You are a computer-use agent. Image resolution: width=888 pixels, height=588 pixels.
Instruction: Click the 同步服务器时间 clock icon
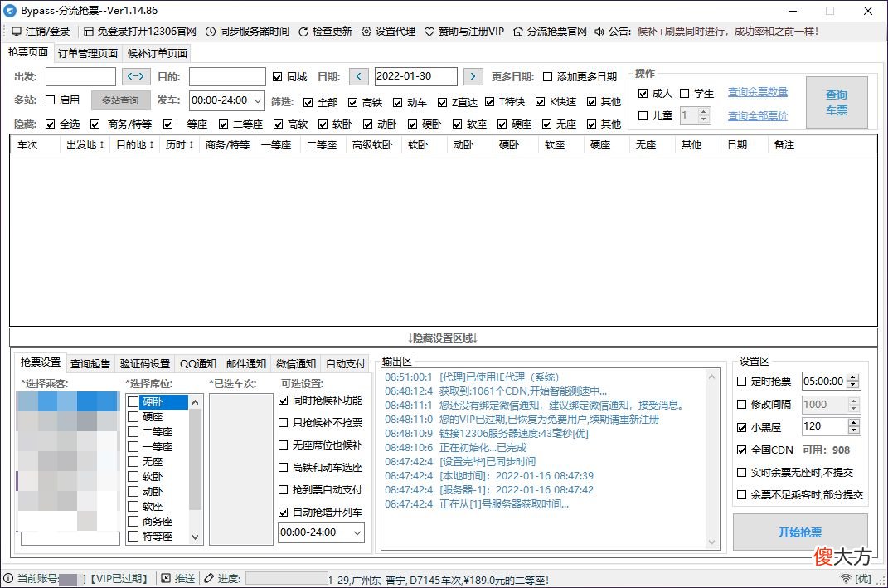pyautogui.click(x=210, y=32)
